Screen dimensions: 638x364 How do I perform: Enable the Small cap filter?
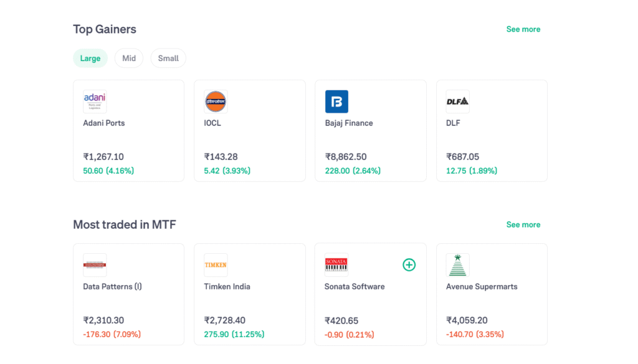click(168, 58)
